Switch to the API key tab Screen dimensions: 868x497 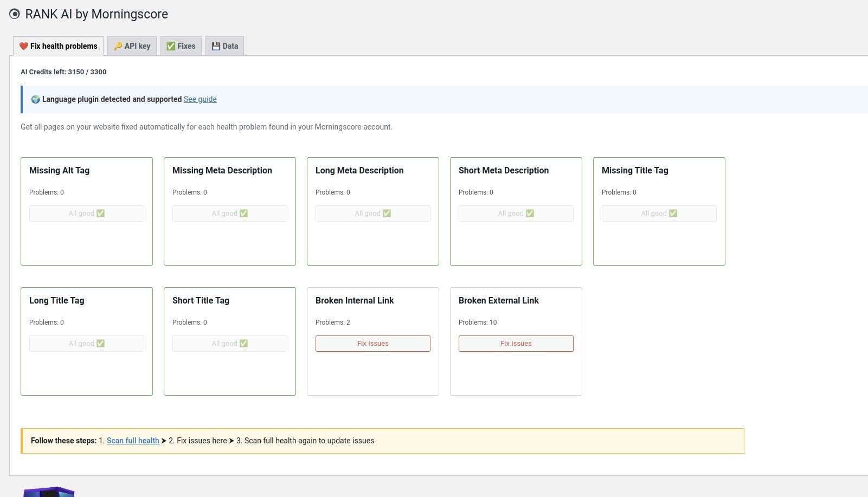coord(132,46)
